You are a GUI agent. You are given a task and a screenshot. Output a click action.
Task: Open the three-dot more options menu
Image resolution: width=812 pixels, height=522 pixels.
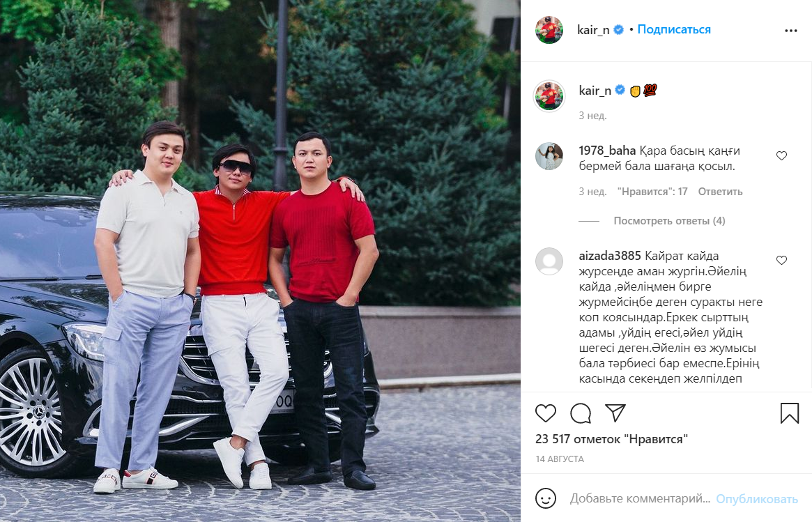791,31
